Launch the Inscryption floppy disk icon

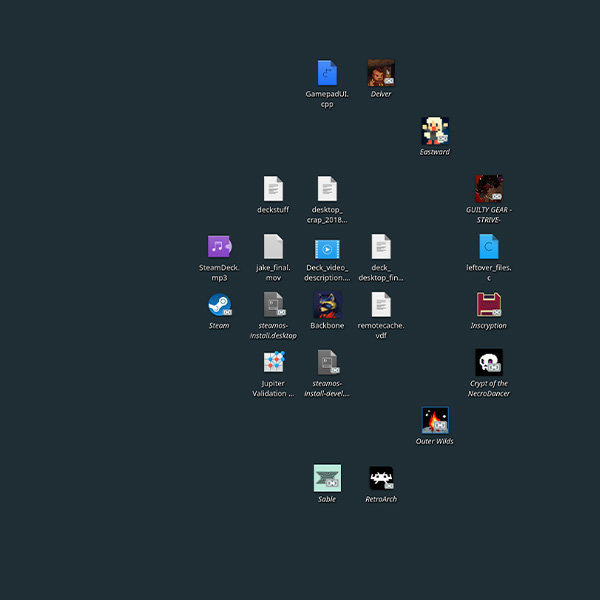click(489, 305)
